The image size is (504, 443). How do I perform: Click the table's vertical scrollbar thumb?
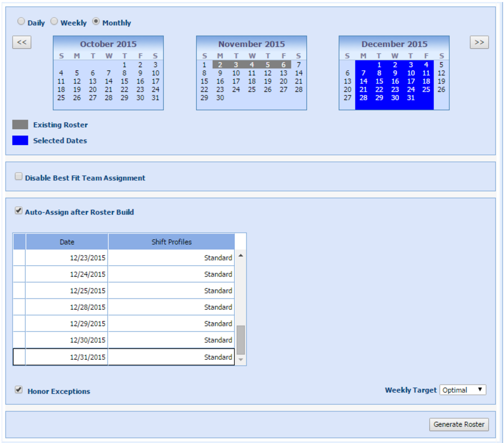[241, 340]
